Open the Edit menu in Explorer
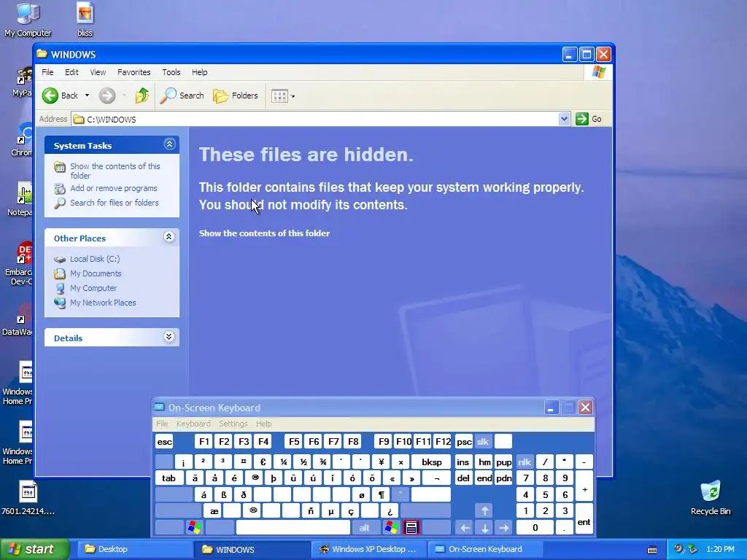This screenshot has width=747, height=560. 71,72
